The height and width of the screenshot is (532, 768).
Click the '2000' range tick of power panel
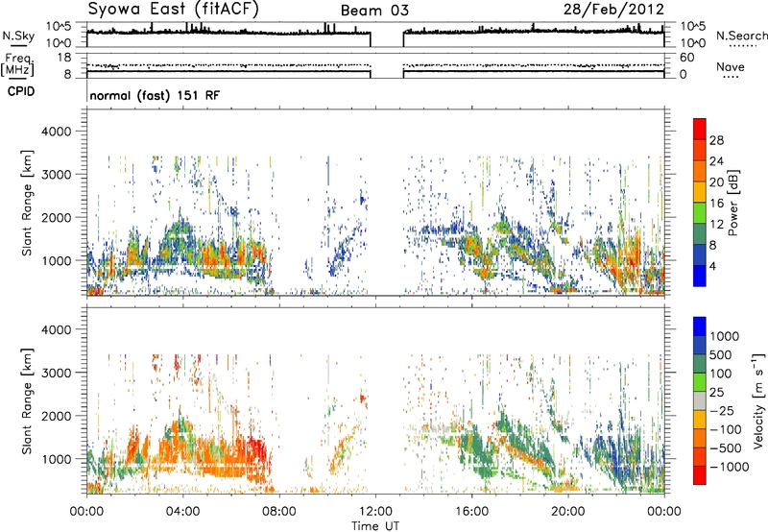tap(56, 217)
